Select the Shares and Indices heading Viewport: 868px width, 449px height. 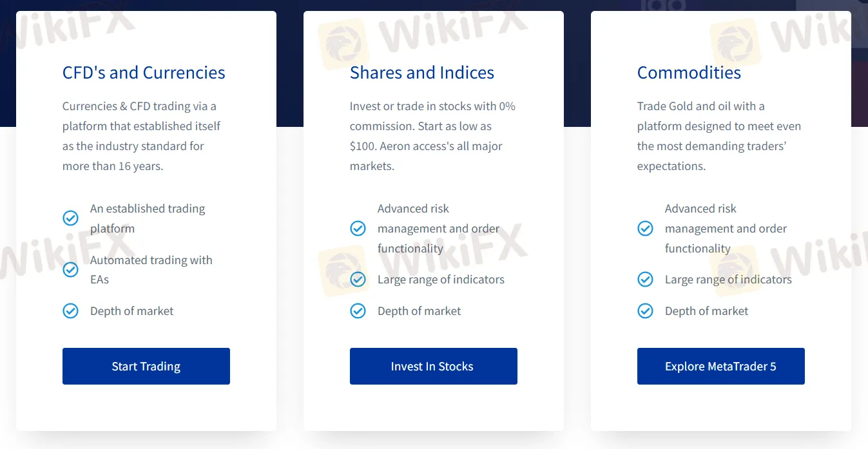click(x=422, y=73)
